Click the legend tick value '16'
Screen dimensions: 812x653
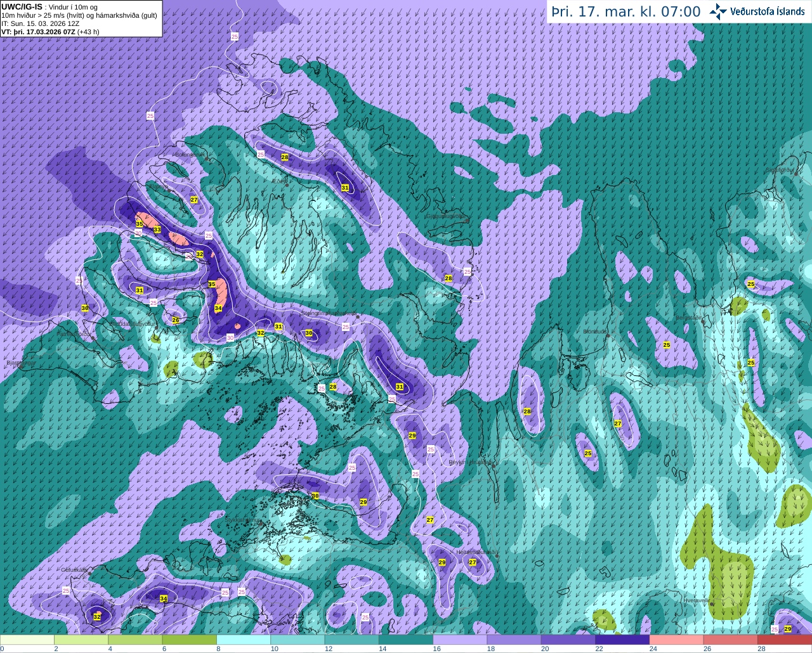pyautogui.click(x=437, y=649)
